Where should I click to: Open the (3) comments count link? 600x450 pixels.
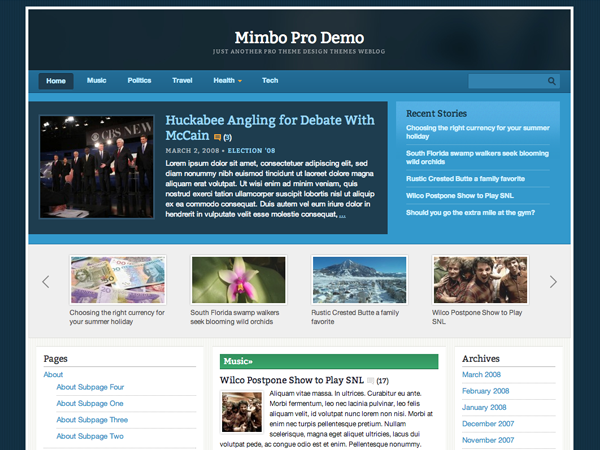[x=228, y=137]
